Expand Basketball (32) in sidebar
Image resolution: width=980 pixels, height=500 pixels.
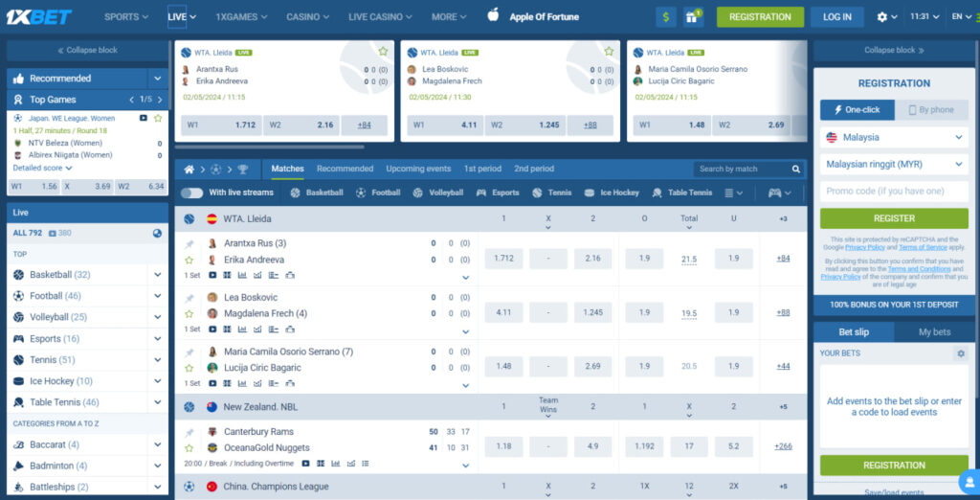click(x=158, y=274)
